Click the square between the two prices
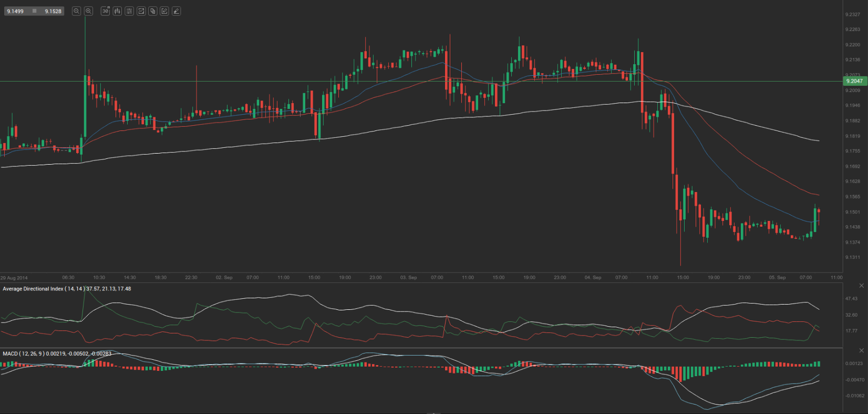The width and height of the screenshot is (868, 414). pos(34,11)
